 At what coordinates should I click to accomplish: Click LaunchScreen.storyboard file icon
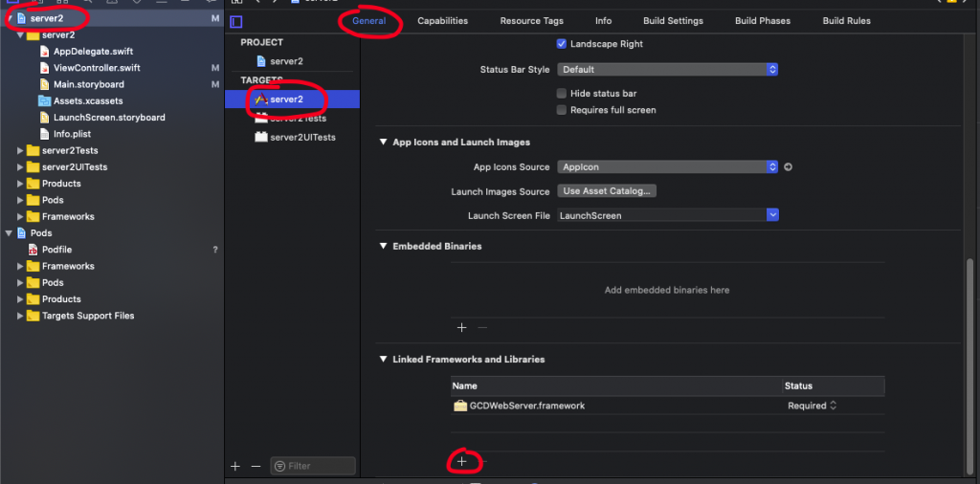pos(44,118)
